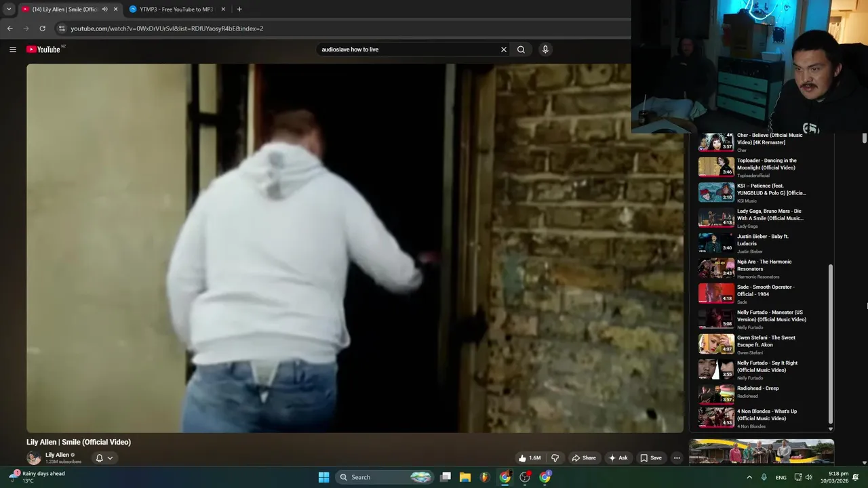
Task: Open more actions ellipsis menu
Action: pos(677,458)
